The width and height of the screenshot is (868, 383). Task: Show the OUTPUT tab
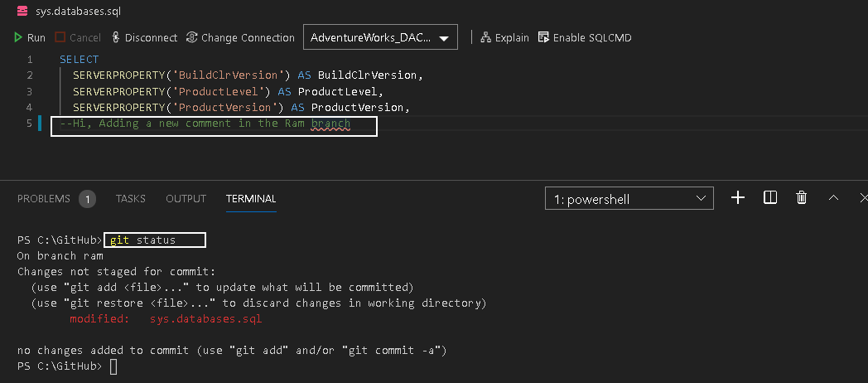(x=186, y=199)
